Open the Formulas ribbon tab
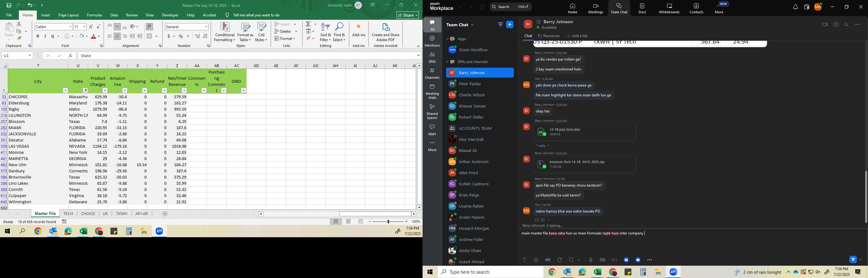 click(x=94, y=15)
